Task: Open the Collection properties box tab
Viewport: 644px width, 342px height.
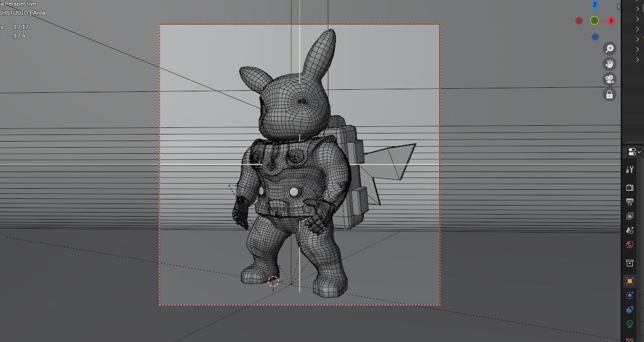Action: 630,263
